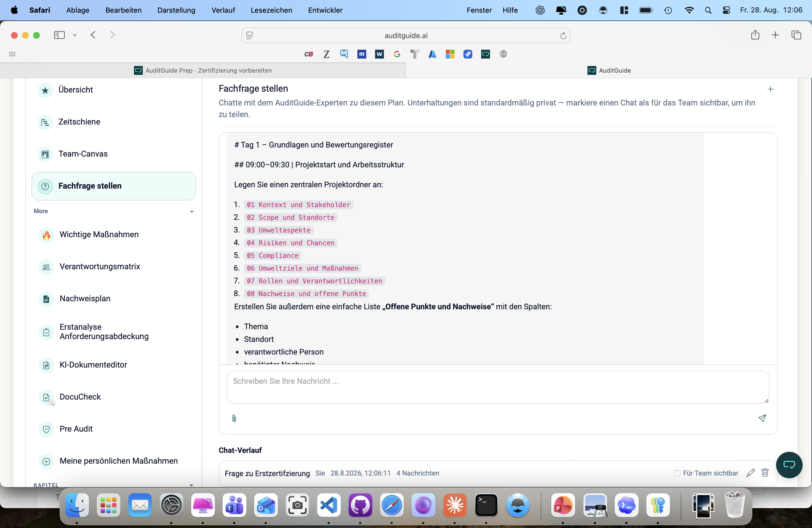Open the Lesezeichen menu
812x528 pixels.
pyautogui.click(x=271, y=10)
